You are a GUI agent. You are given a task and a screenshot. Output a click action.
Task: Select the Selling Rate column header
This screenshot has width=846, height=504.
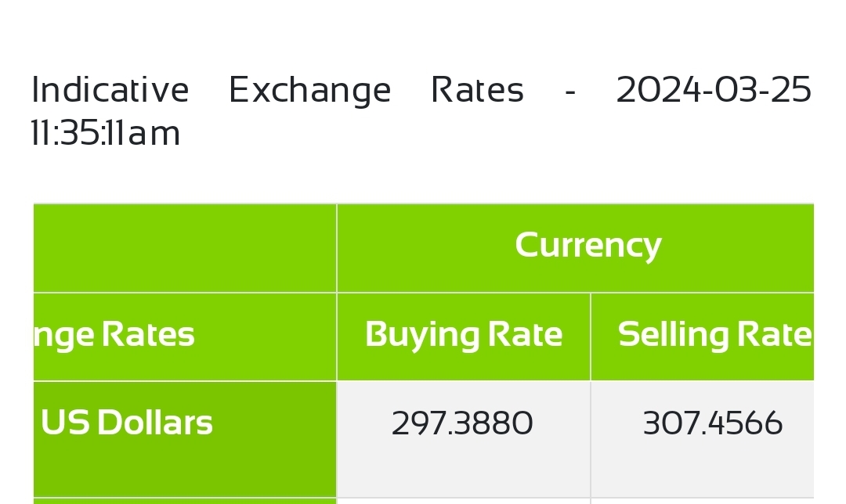click(715, 335)
